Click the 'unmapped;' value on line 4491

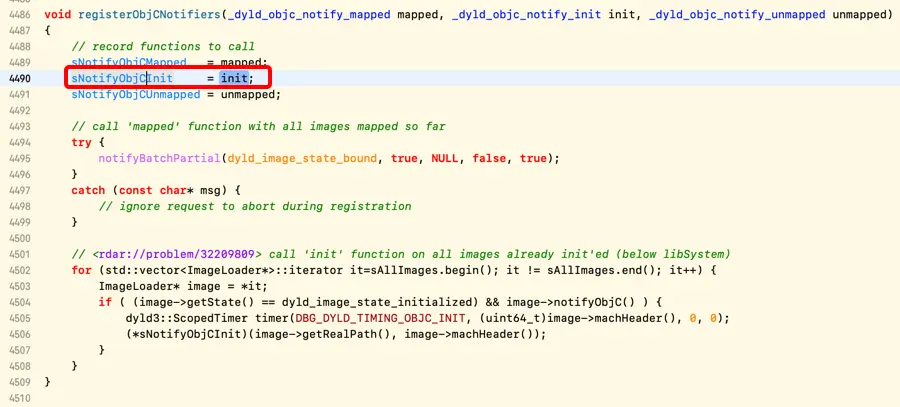pos(251,94)
